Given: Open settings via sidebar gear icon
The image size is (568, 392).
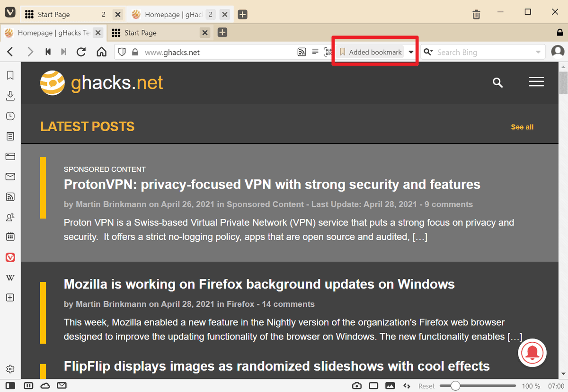Looking at the screenshot, I should [10, 369].
